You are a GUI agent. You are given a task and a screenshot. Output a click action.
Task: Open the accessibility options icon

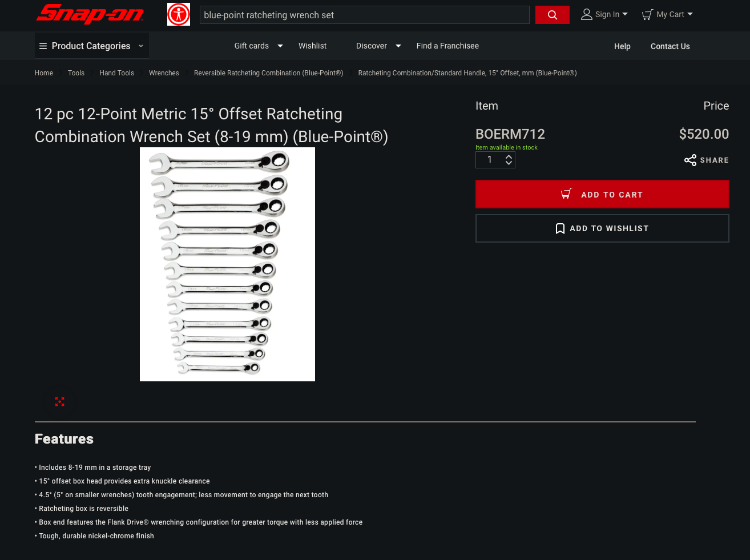pyautogui.click(x=179, y=14)
